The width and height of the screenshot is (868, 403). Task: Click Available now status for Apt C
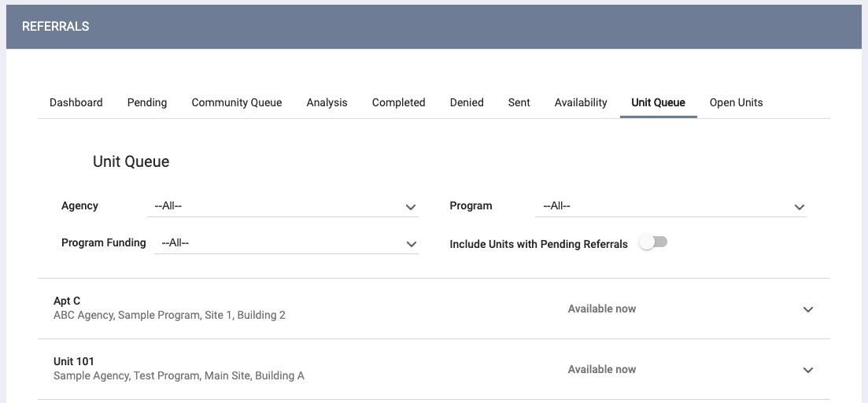click(x=601, y=309)
